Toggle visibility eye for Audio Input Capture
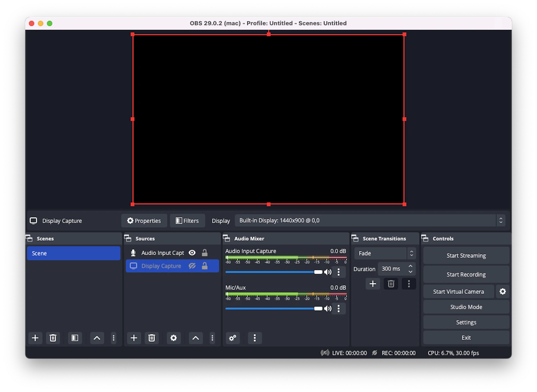This screenshot has width=537, height=392. (192, 253)
